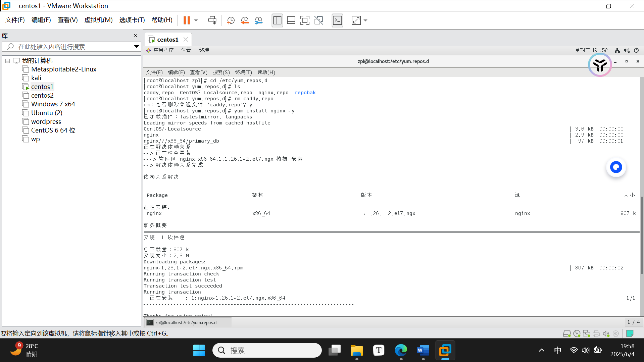Toggle the thumbnail bar view

[x=291, y=20]
